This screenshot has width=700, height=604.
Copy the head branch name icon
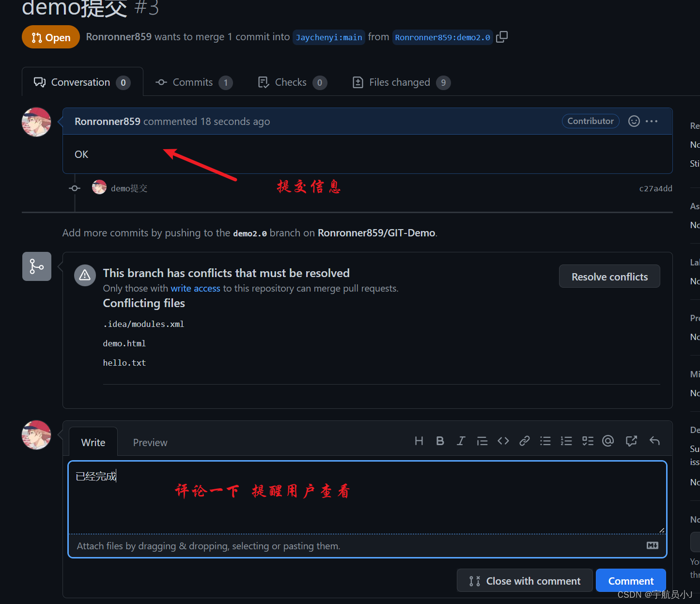pos(502,37)
